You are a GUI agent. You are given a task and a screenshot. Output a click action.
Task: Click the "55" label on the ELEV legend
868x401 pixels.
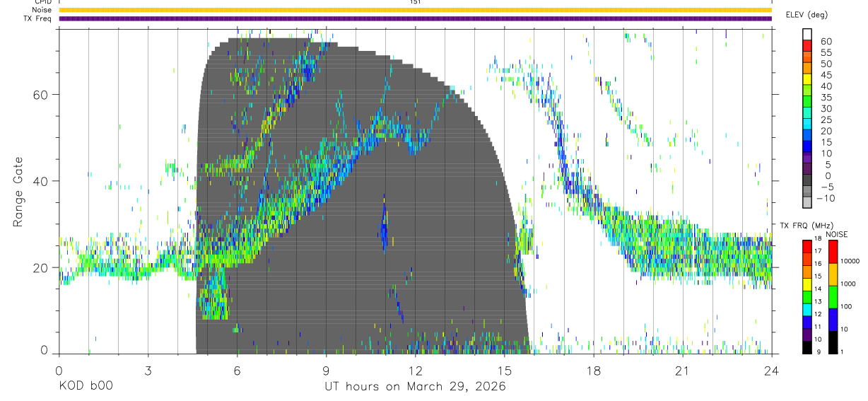pos(826,52)
